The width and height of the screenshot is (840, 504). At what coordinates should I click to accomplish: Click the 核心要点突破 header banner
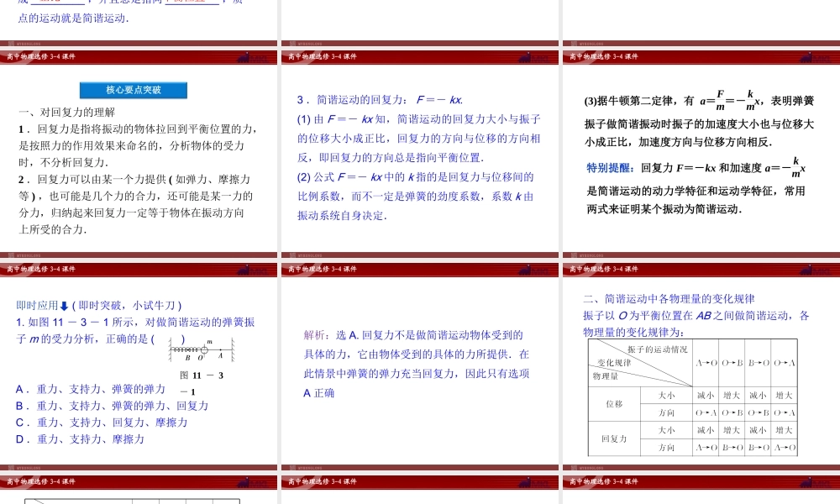coord(133,90)
